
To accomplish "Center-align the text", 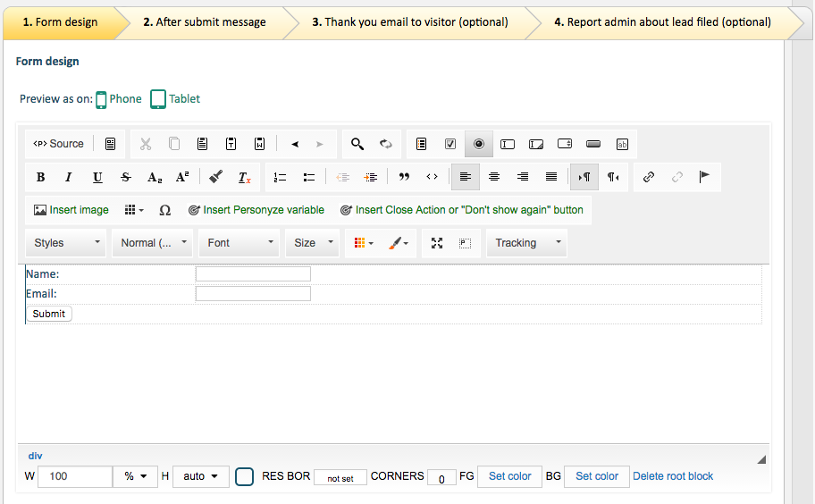I will tap(494, 177).
